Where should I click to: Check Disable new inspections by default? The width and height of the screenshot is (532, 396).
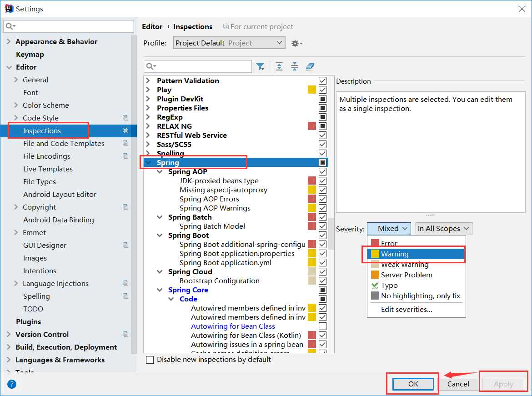pyautogui.click(x=150, y=360)
